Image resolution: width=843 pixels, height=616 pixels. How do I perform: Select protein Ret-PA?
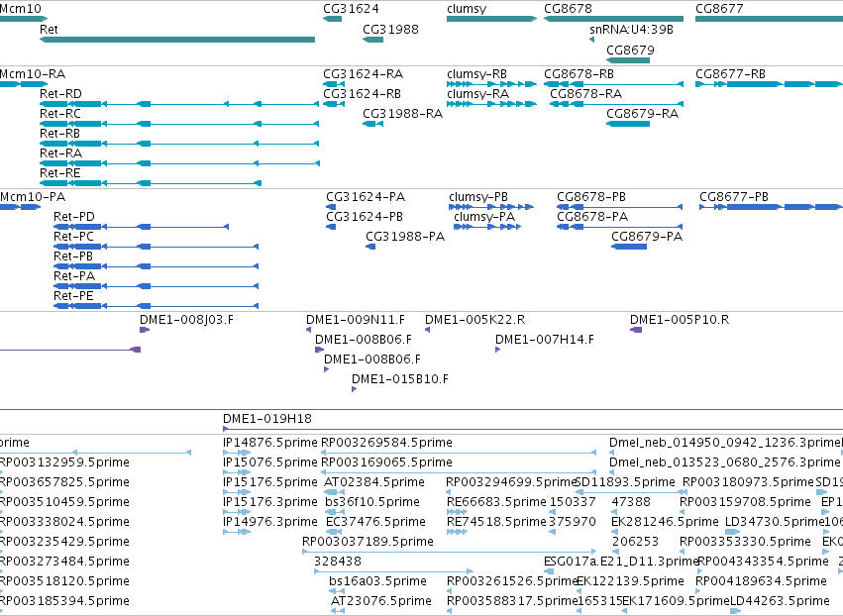[x=156, y=286]
